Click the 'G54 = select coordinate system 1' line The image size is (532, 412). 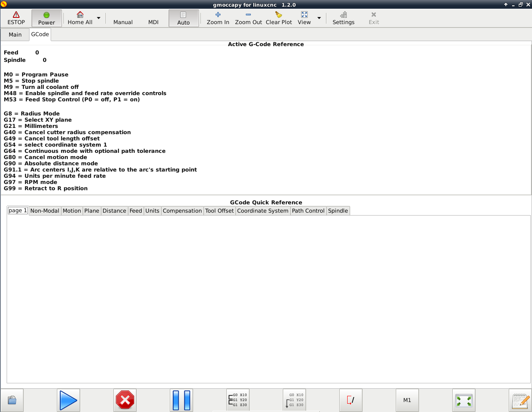[55, 145]
